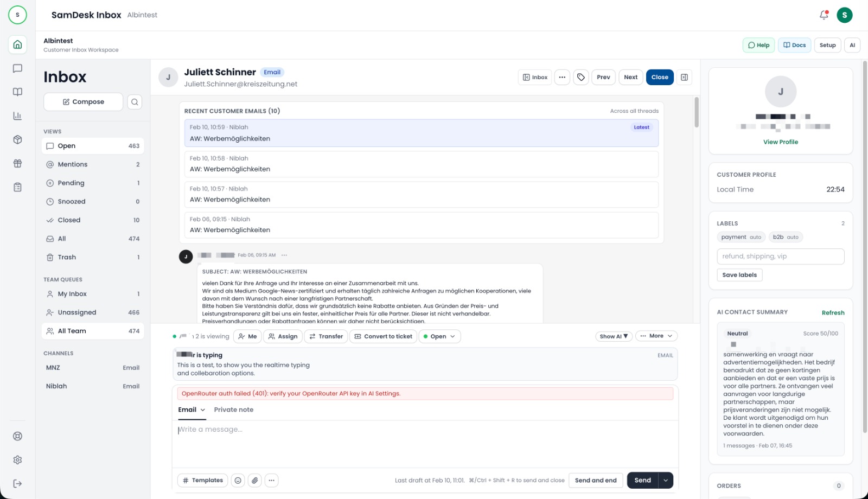The image size is (868, 499).
Task: Toggle the right side panel with the panel icon
Action: 684,77
